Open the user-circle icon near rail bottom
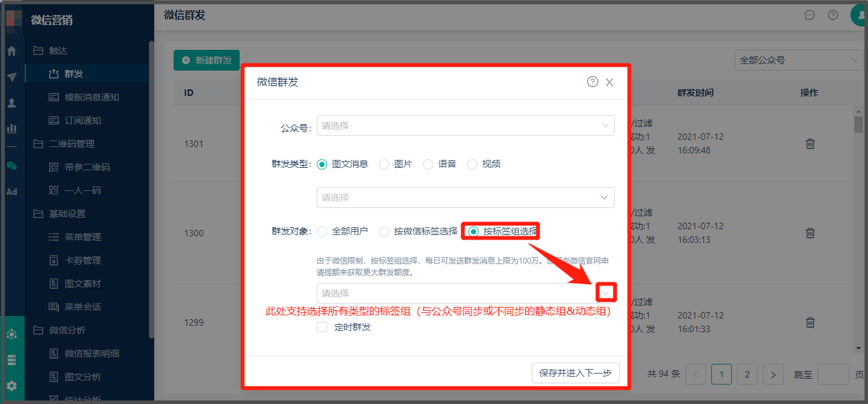This screenshot has width=868, height=404. (12, 334)
